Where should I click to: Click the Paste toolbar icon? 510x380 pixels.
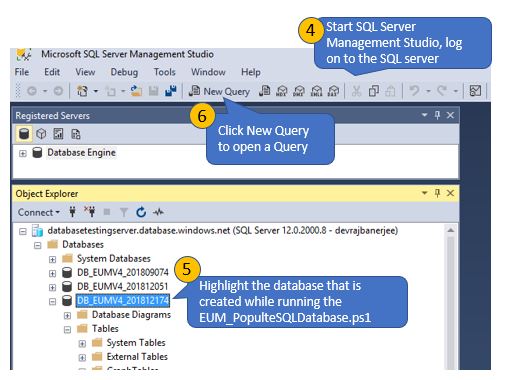[x=391, y=91]
